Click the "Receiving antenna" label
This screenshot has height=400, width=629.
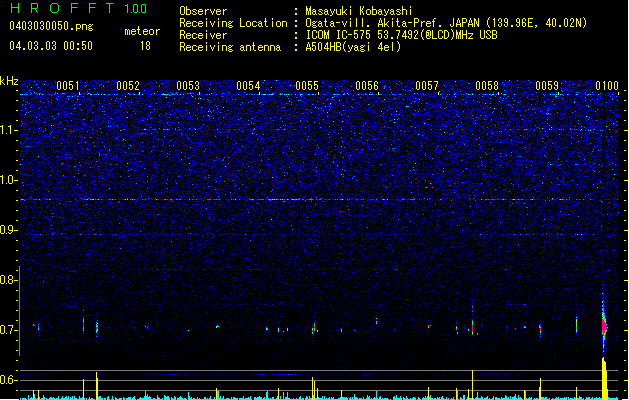coord(230,47)
